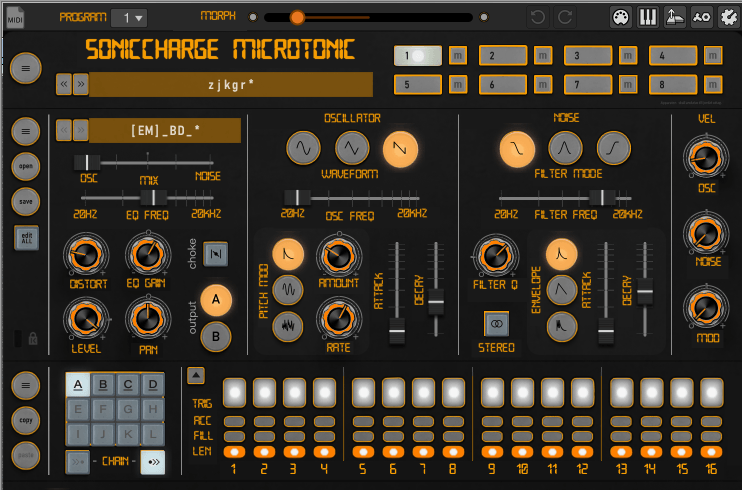Expand the sequencer up-arrow button
The image size is (742, 490).
point(196,375)
